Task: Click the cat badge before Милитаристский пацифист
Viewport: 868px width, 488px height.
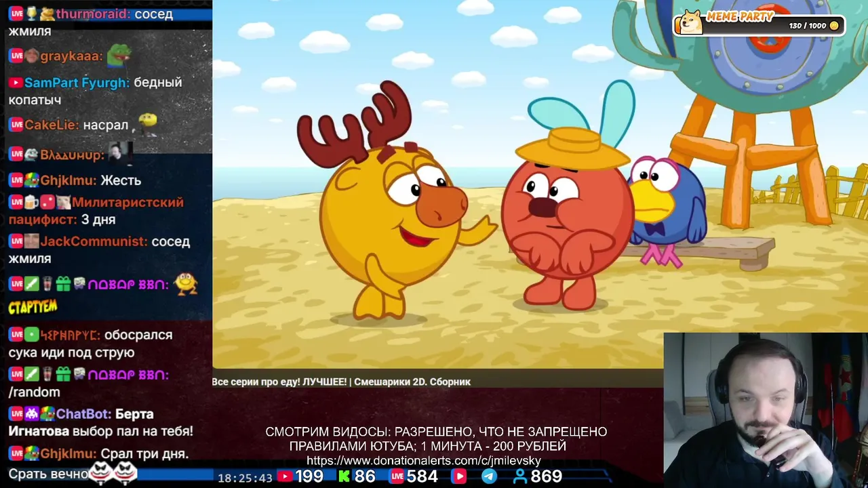Action: pyautogui.click(x=63, y=202)
